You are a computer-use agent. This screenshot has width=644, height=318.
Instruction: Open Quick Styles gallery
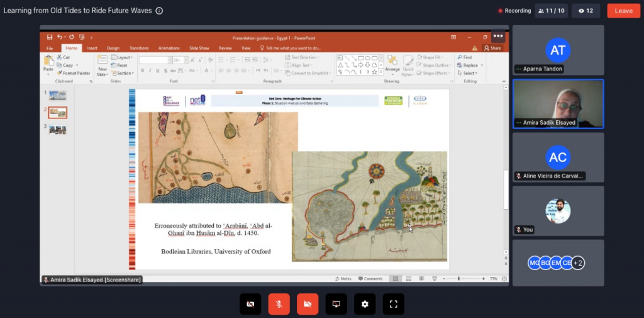(x=408, y=66)
